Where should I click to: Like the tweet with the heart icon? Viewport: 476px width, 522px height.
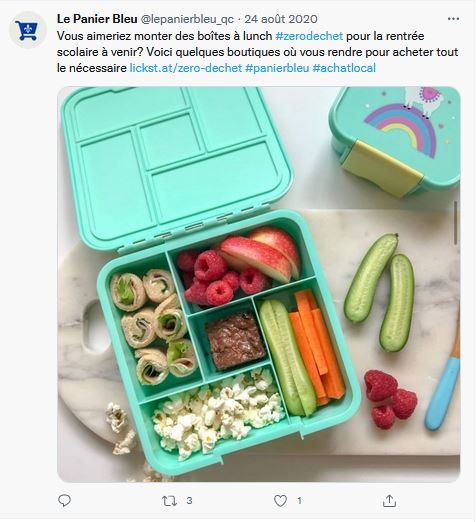280,501
